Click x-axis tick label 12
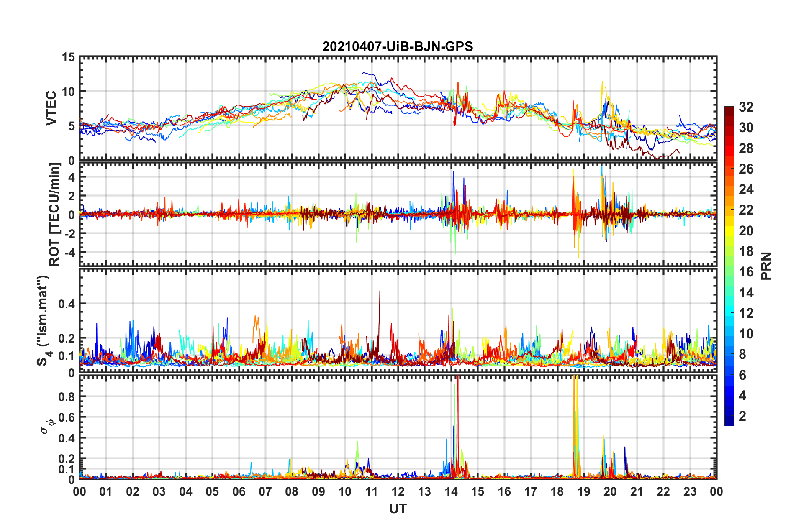 (398, 491)
